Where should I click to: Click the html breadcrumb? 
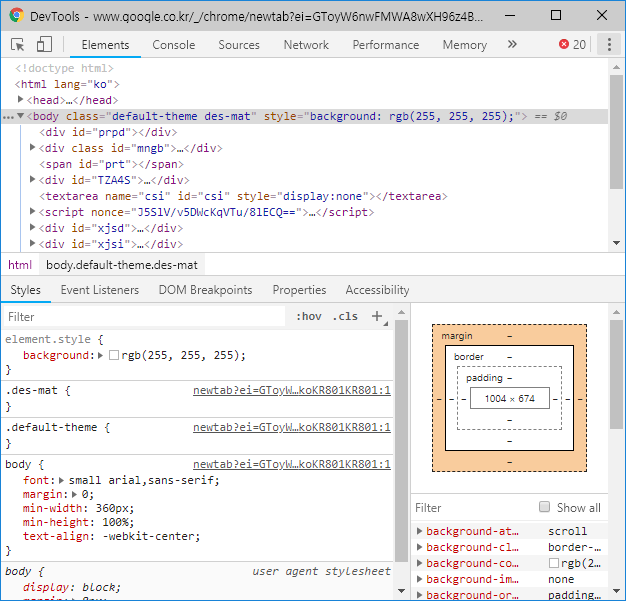(20, 265)
